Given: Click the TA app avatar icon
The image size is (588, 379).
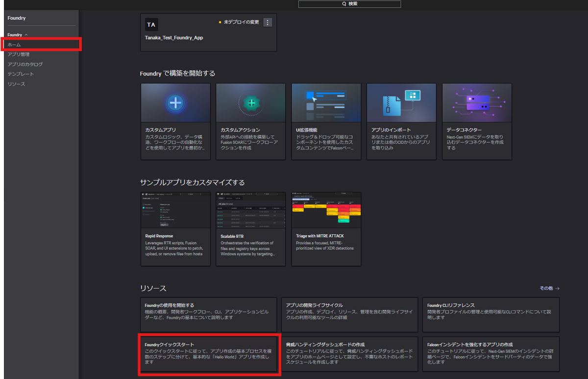Looking at the screenshot, I should (151, 24).
